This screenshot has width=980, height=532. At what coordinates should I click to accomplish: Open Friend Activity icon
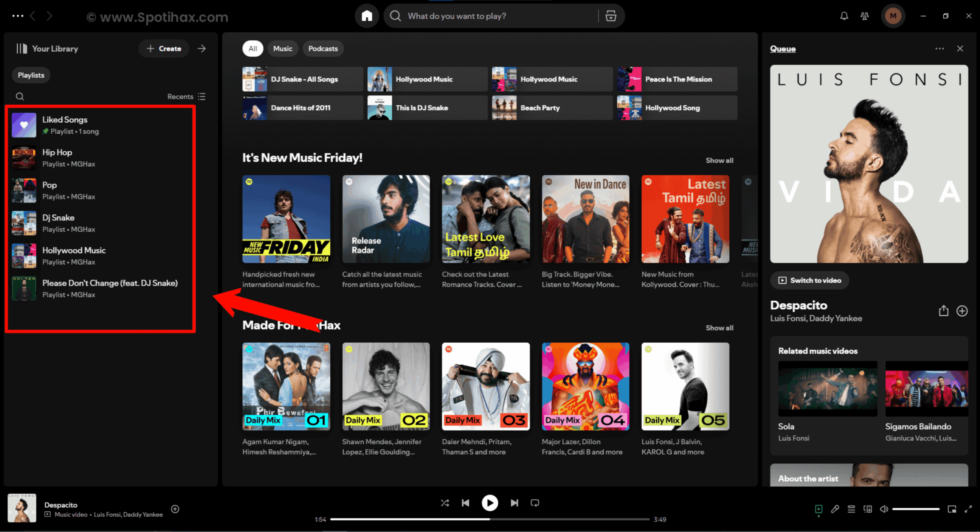tap(864, 16)
